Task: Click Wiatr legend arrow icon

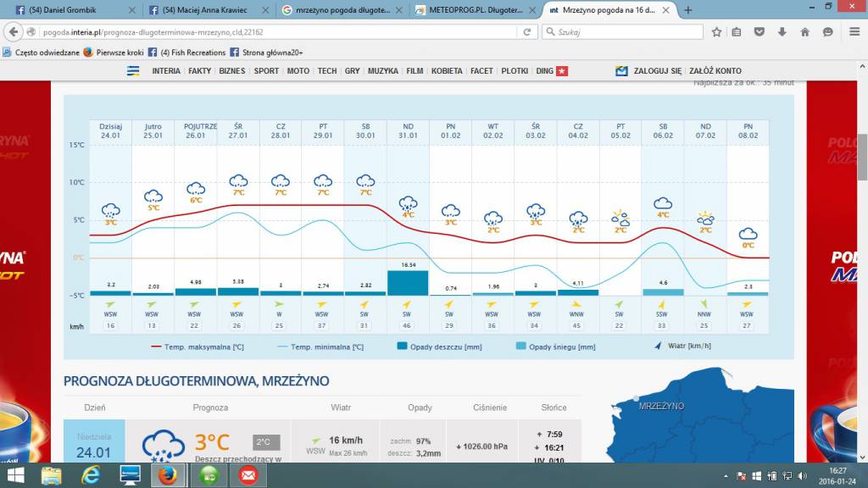Action: point(658,346)
